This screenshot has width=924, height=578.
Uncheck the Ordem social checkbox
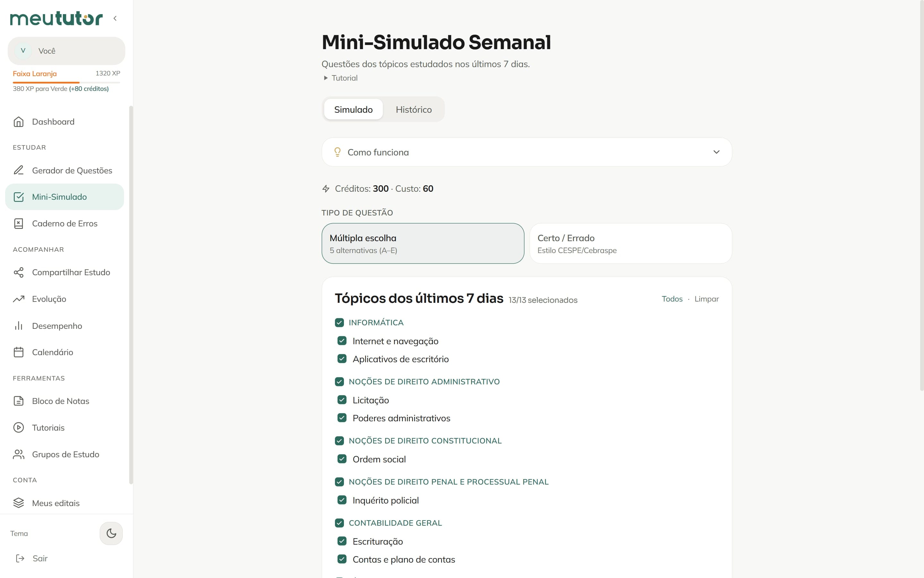[x=342, y=459]
